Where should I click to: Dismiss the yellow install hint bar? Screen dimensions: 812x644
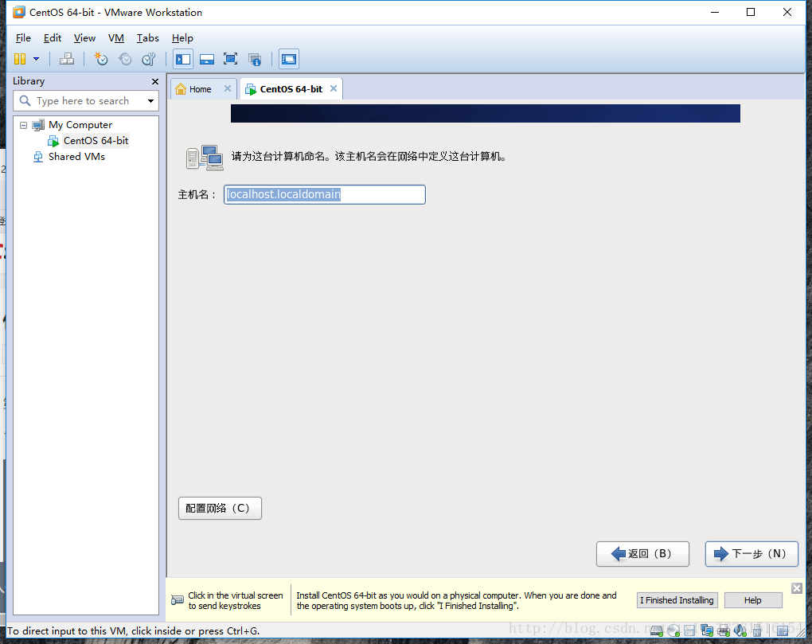(x=796, y=588)
